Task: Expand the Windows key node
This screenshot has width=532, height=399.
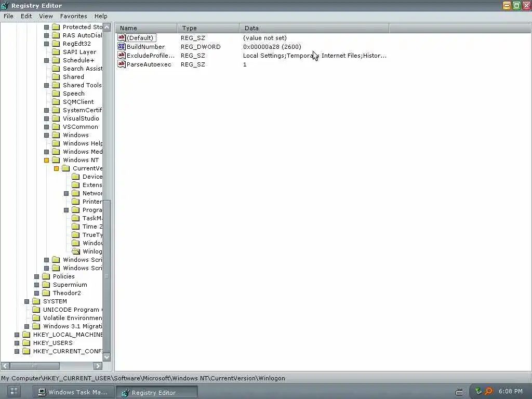Action: 46,135
